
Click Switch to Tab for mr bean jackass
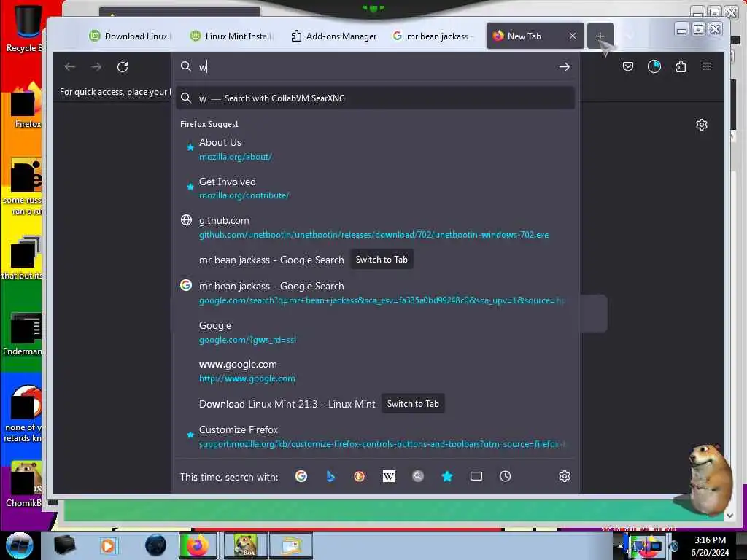tap(382, 260)
